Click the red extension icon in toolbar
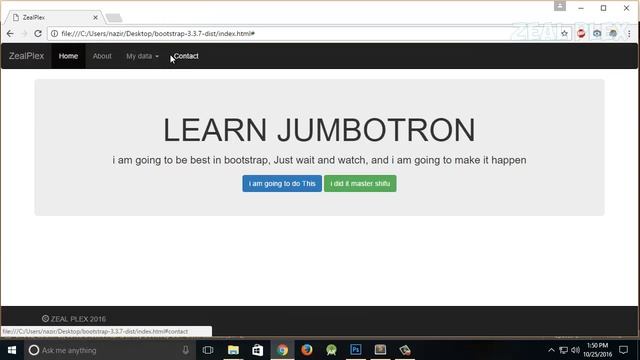Image resolution: width=640 pixels, height=360 pixels. [581, 33]
